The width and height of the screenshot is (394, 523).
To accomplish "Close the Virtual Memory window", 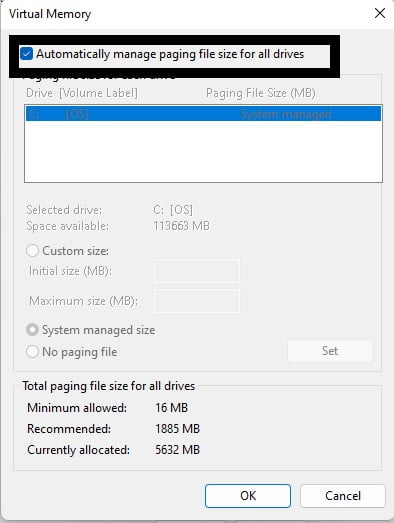I will click(380, 13).
